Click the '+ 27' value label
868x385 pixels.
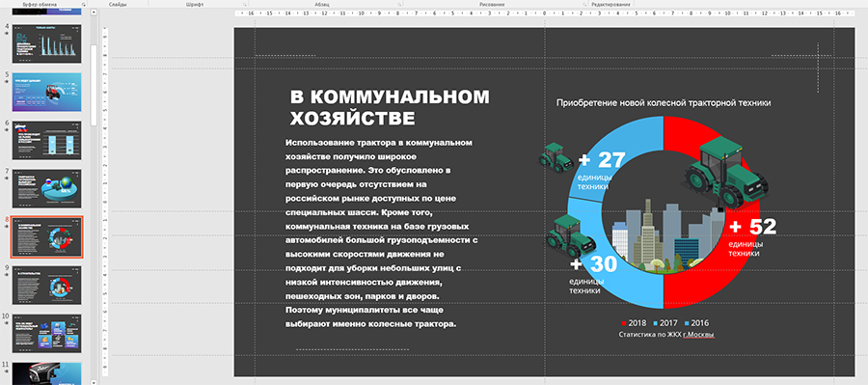tap(601, 160)
